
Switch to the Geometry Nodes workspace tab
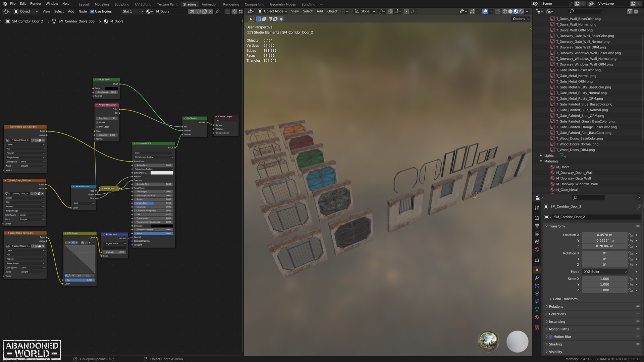tap(282, 4)
